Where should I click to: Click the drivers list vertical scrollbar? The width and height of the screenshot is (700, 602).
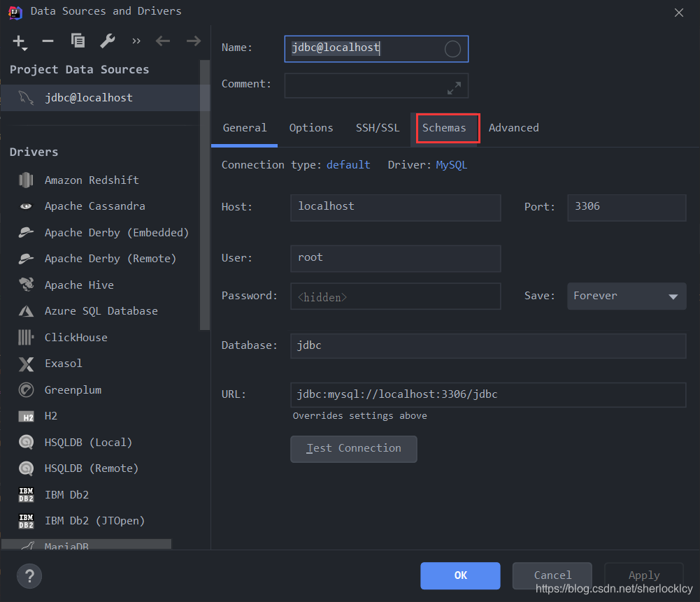[x=205, y=194]
